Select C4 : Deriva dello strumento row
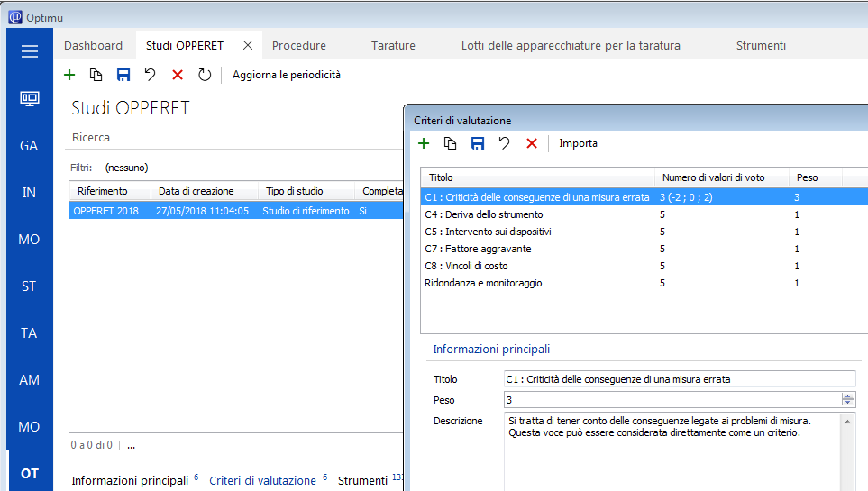Image resolution: width=868 pixels, height=491 pixels. click(x=644, y=214)
